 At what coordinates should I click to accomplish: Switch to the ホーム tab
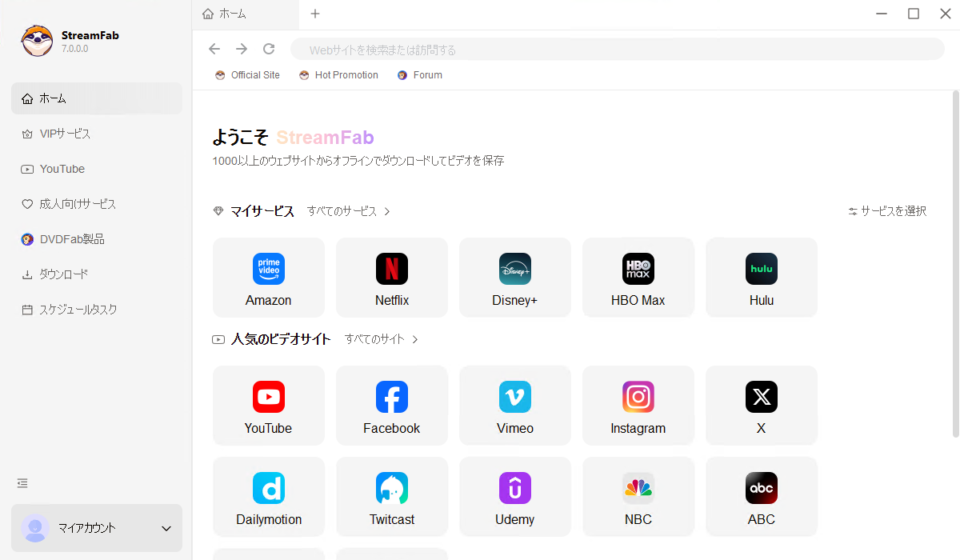232,14
